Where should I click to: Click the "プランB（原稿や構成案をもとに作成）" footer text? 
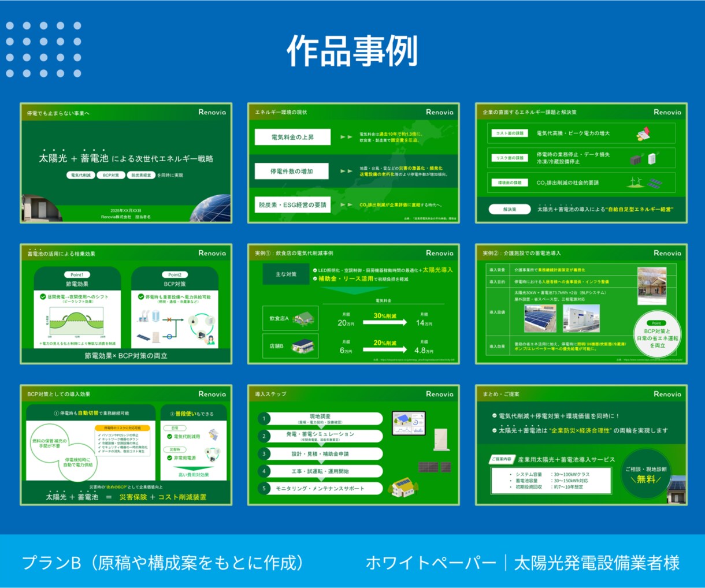(163, 563)
